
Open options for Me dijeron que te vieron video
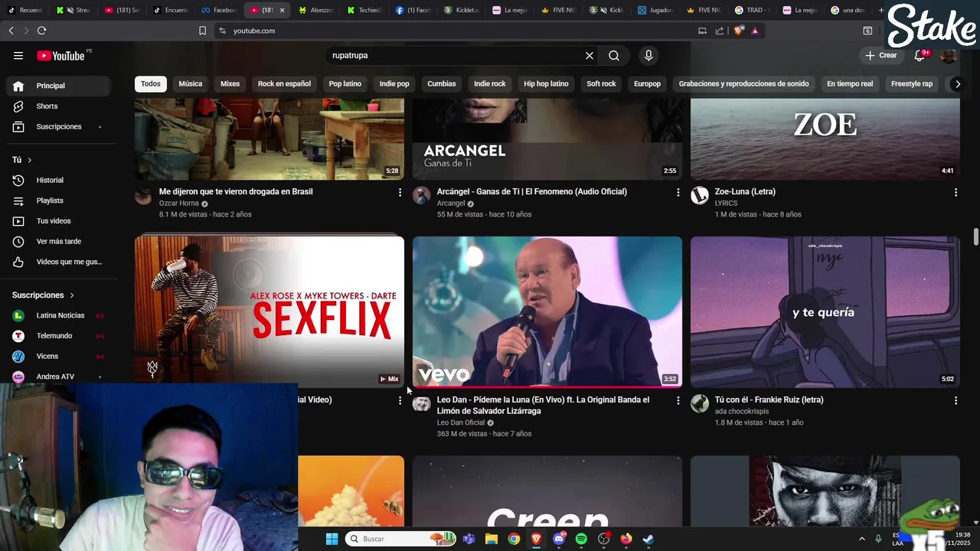click(x=400, y=193)
